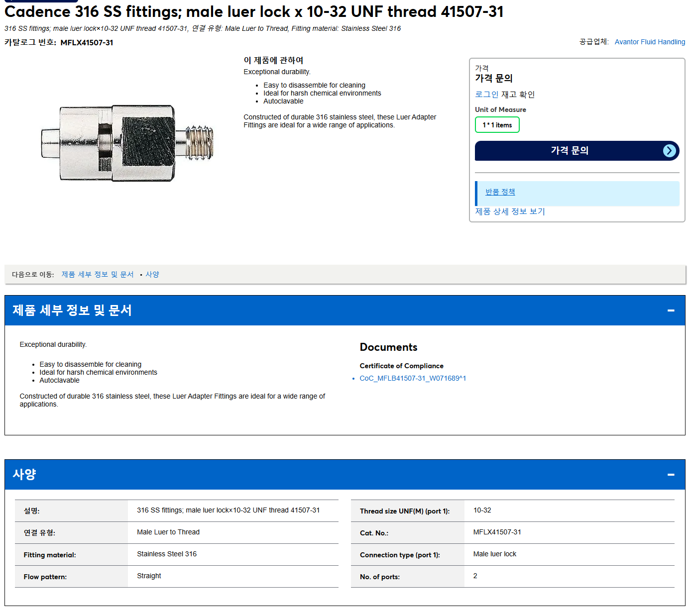Select the 1 * 1 items unit option
The image size is (689, 616).
pos(497,125)
